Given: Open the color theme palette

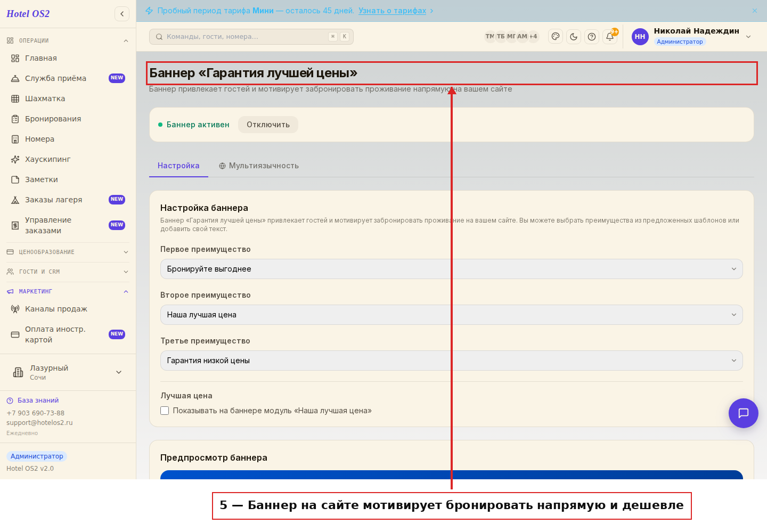Looking at the screenshot, I should tap(556, 37).
